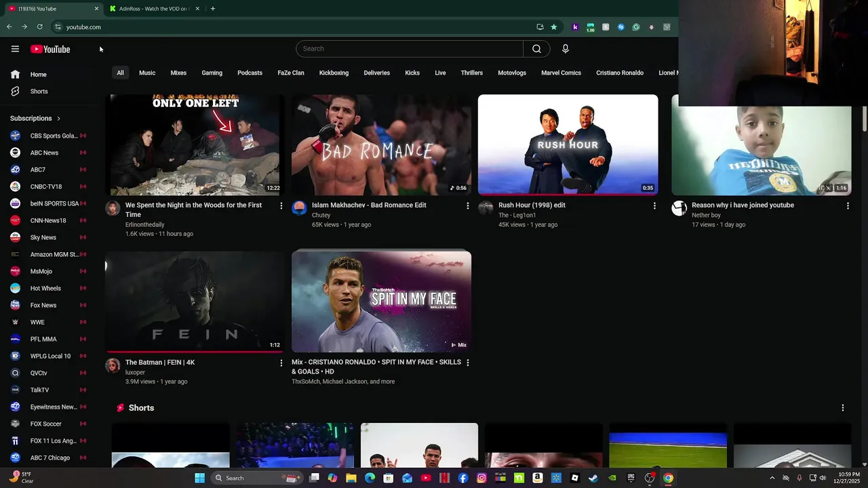868x488 pixels.
Task: Open FOX Soccer subscription channel
Action: [48, 424]
